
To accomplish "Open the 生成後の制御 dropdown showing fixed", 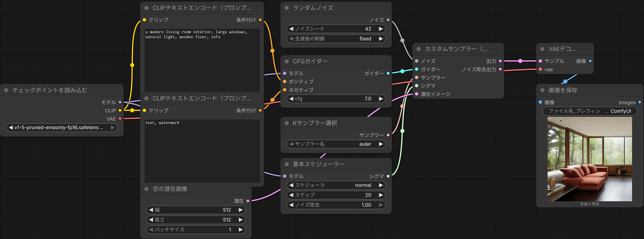I will [336, 39].
